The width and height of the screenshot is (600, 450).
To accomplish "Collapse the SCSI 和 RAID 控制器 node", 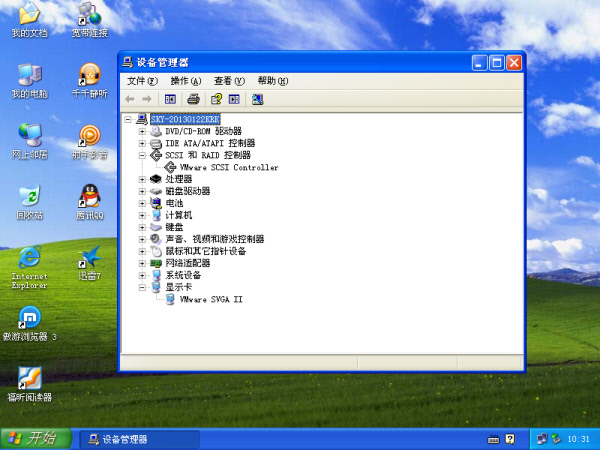I will click(142, 155).
